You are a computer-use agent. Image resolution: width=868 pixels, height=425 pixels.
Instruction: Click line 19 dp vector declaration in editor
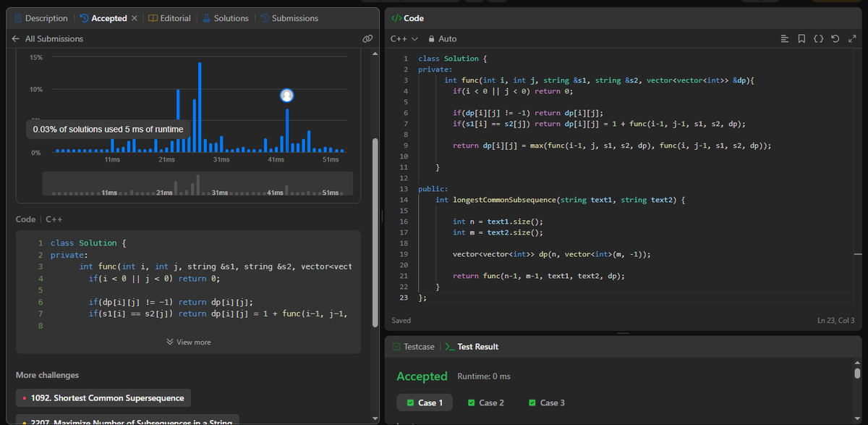551,254
